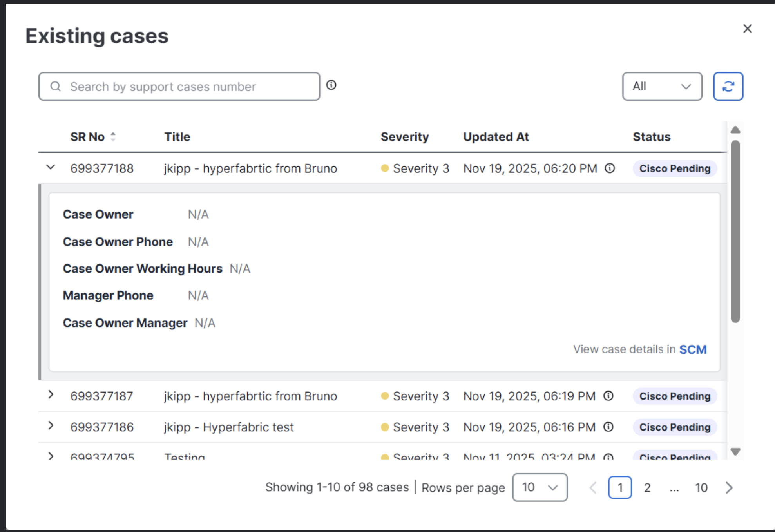Toggle SR No column sorting
775x532 pixels.
(x=113, y=137)
